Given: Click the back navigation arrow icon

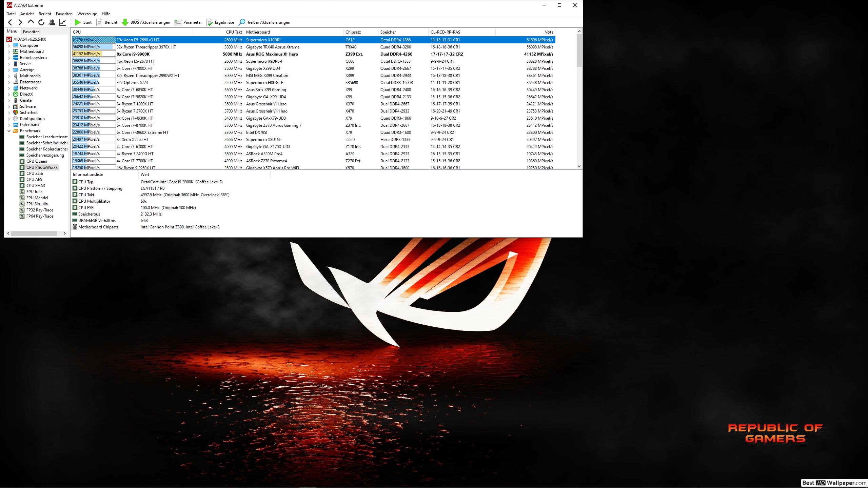Looking at the screenshot, I should tap(10, 22).
